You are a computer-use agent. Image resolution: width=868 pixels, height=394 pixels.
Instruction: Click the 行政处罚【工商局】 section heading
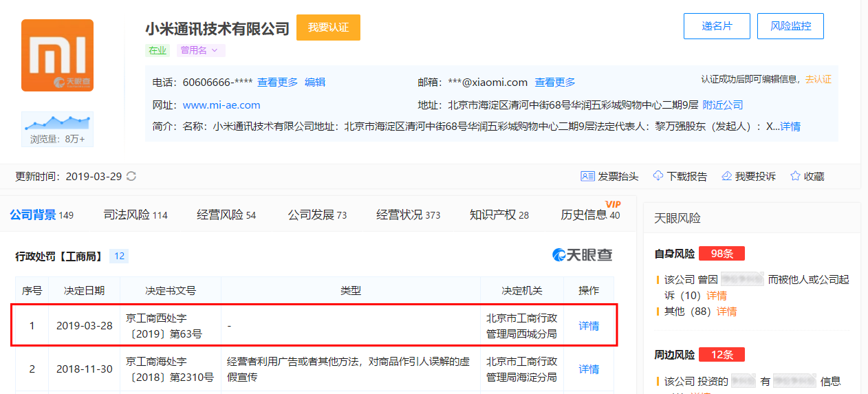click(59, 256)
